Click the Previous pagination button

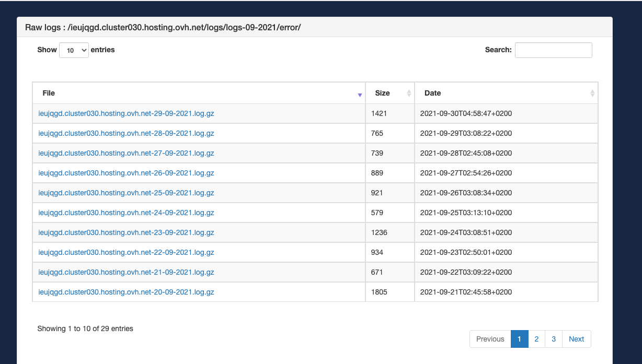tap(490, 339)
